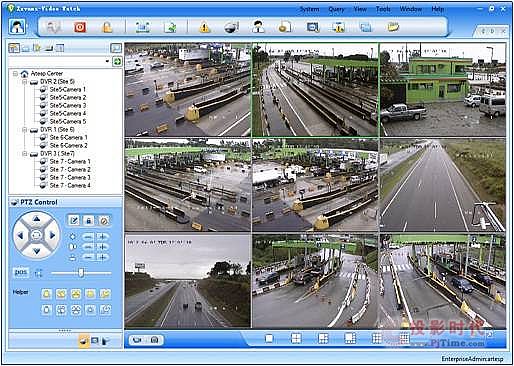
Task: Click the green go button beside dropdown
Action: click(x=117, y=61)
